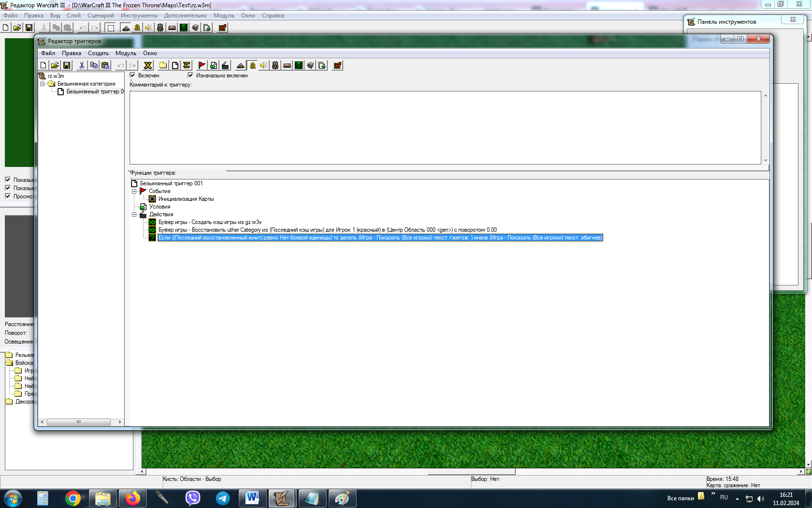Viewport: 812px width, 508px height.
Task: Open Сценарий menu in main editor
Action: click(x=101, y=15)
